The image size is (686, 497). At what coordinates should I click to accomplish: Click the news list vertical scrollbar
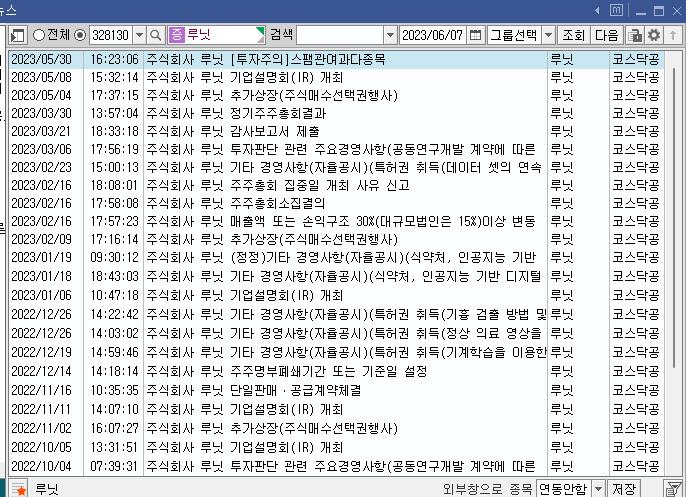coord(674,219)
